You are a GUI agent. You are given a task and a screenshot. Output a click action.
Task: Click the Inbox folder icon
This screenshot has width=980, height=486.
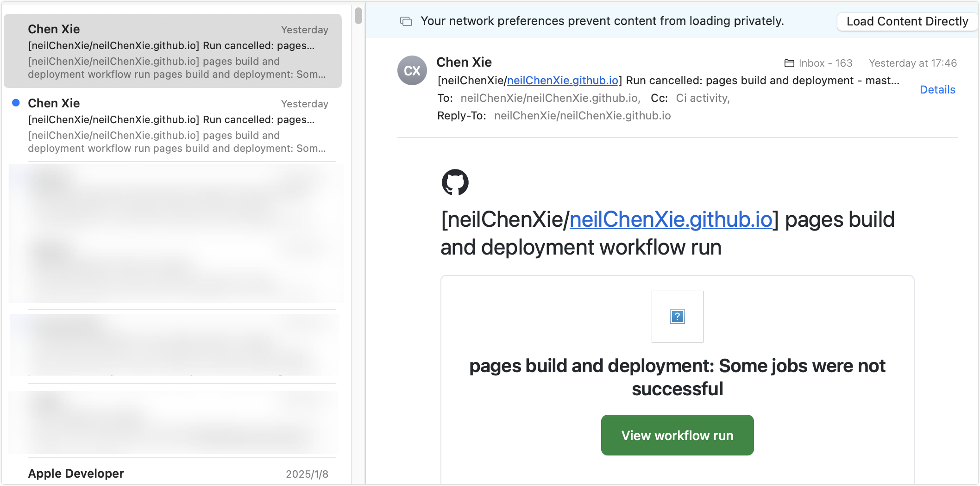[x=789, y=63]
